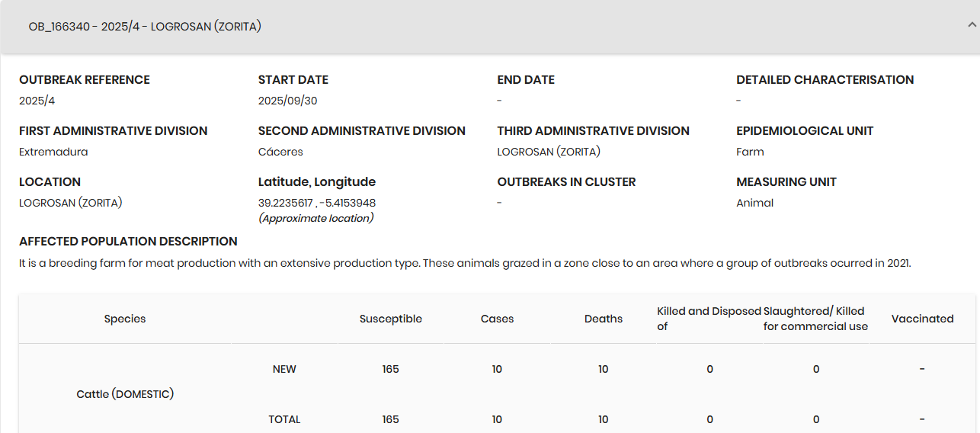The height and width of the screenshot is (433, 980).
Task: Click the Approximate location note
Action: [315, 218]
